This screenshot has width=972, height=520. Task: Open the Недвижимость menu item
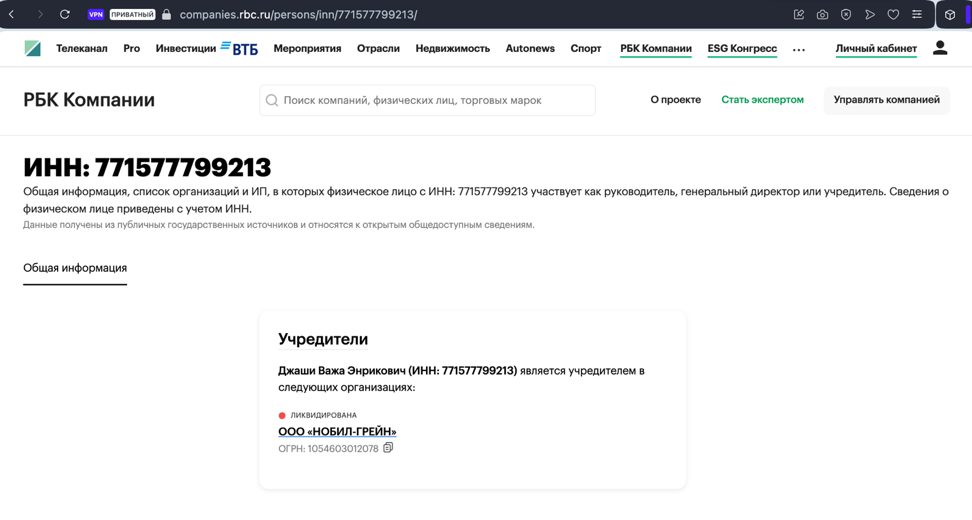pyautogui.click(x=452, y=48)
